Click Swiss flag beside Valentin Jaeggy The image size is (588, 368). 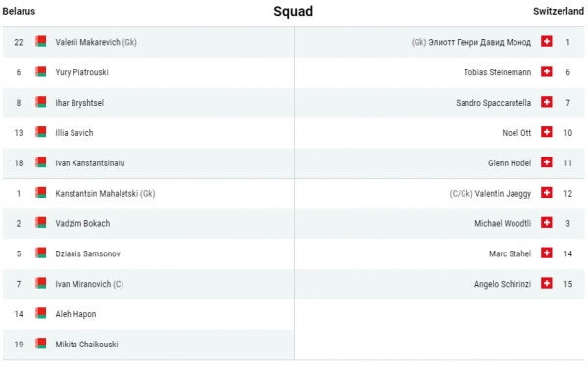point(547,193)
